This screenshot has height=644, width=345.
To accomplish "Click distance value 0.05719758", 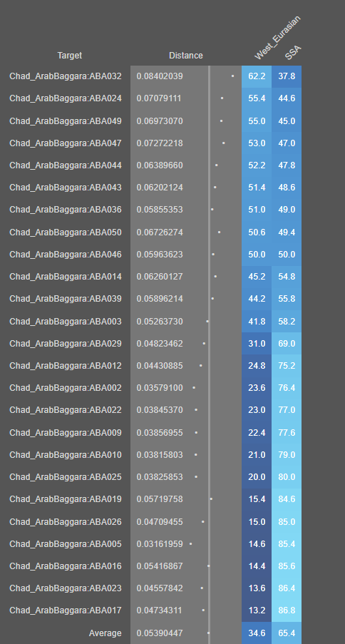I will pyautogui.click(x=160, y=499).
